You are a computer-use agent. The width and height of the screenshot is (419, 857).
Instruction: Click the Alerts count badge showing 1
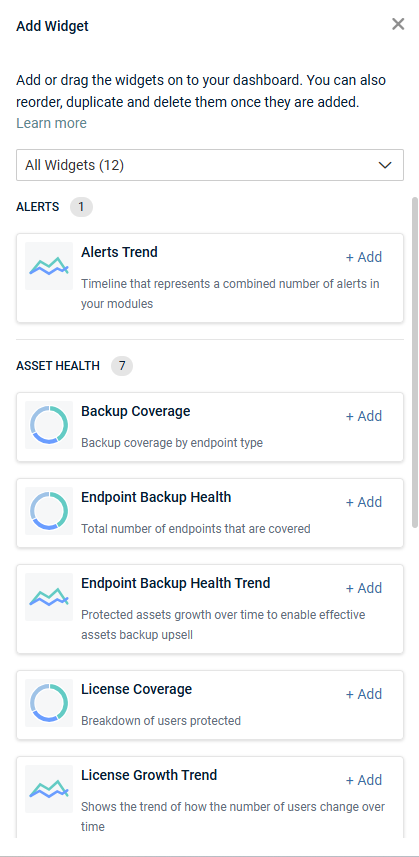coord(81,207)
